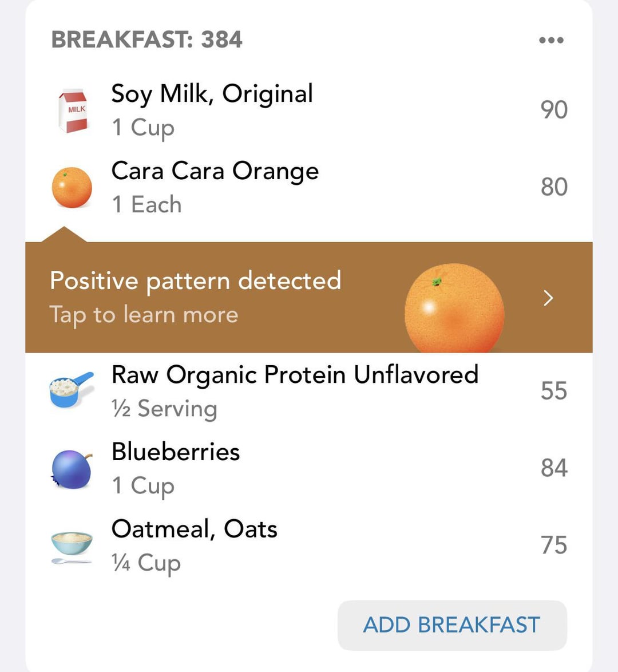The width and height of the screenshot is (618, 672).
Task: Tap the 90 calorie value for soy milk
Action: pyautogui.click(x=554, y=110)
